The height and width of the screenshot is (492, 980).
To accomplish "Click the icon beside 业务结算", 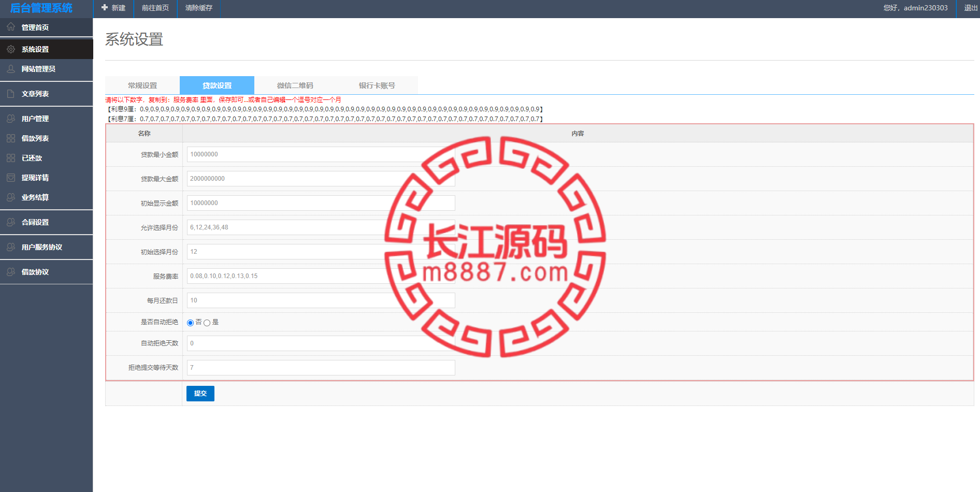I will click(x=11, y=197).
